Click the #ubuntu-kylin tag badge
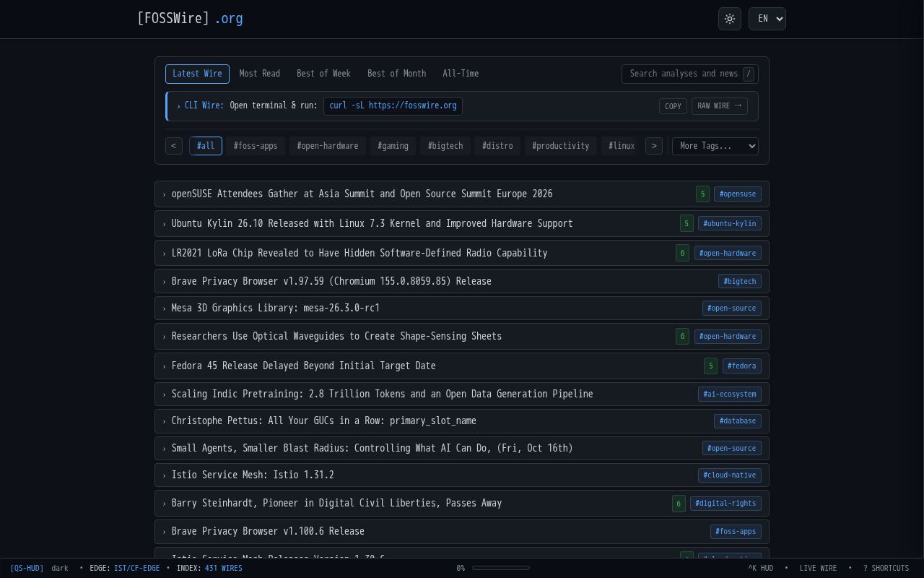Screen dimensions: 924x578 pos(730,223)
